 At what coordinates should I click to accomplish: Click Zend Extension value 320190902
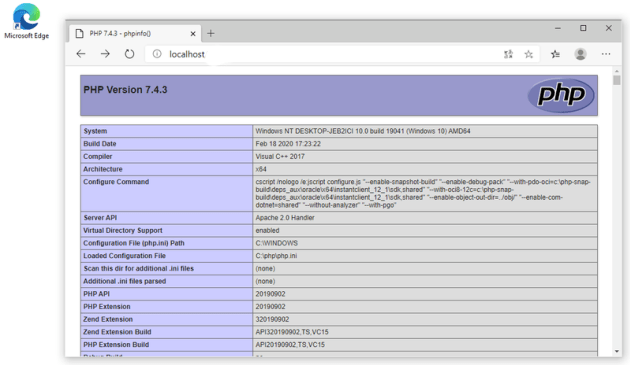(x=272, y=320)
